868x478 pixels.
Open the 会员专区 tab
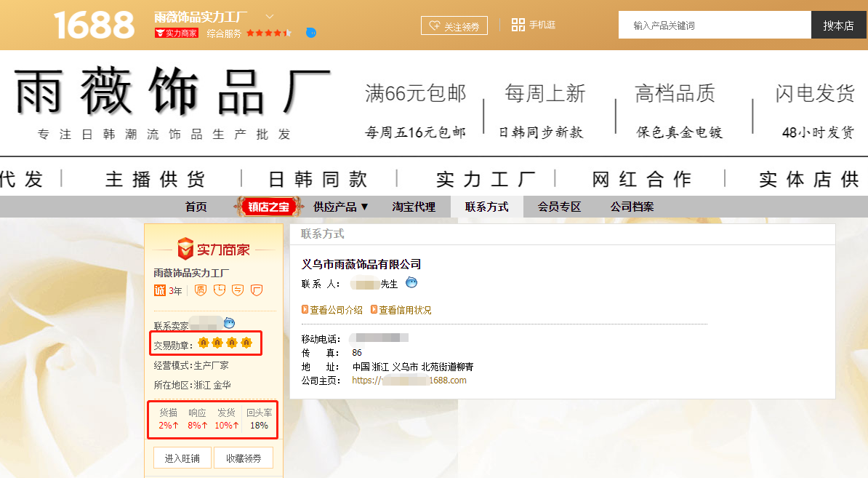(559, 207)
